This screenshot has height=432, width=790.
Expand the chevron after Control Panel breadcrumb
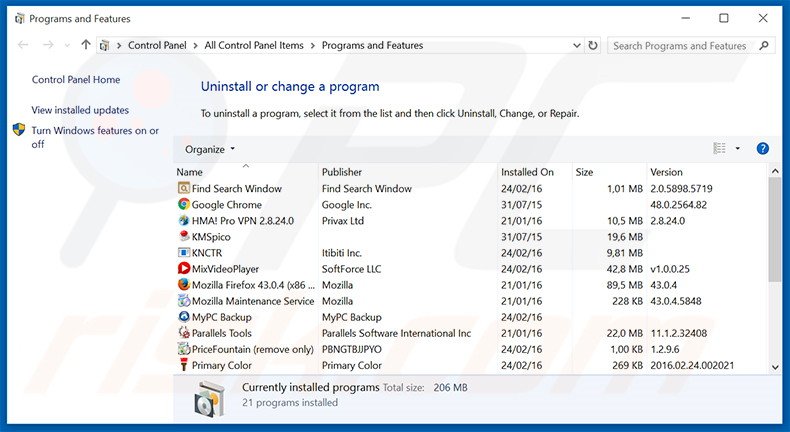pos(195,45)
